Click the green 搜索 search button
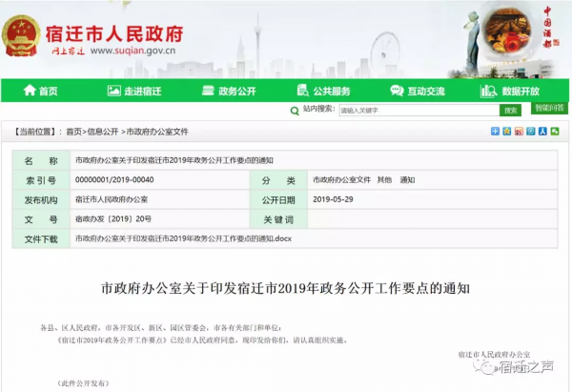The image size is (572, 392). click(x=510, y=110)
